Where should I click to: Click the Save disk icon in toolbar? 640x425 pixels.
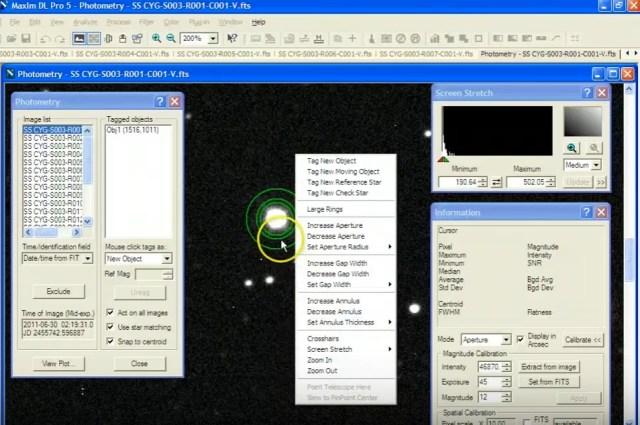click(28, 38)
